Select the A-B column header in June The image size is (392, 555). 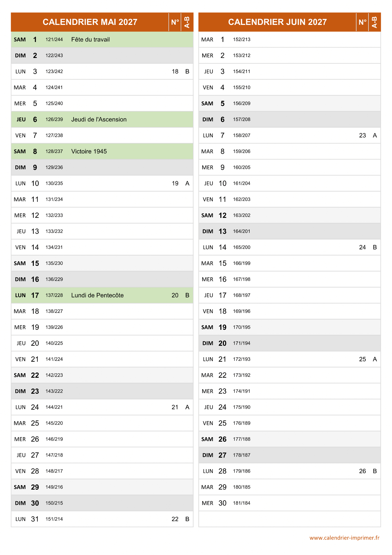pos(374,22)
